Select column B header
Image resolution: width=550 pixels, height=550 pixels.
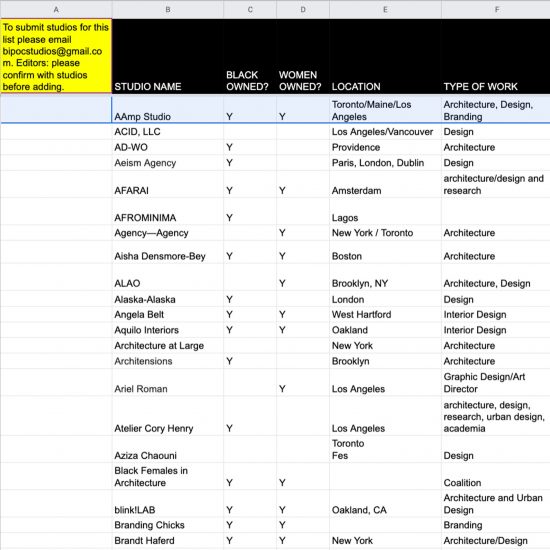(168, 9)
